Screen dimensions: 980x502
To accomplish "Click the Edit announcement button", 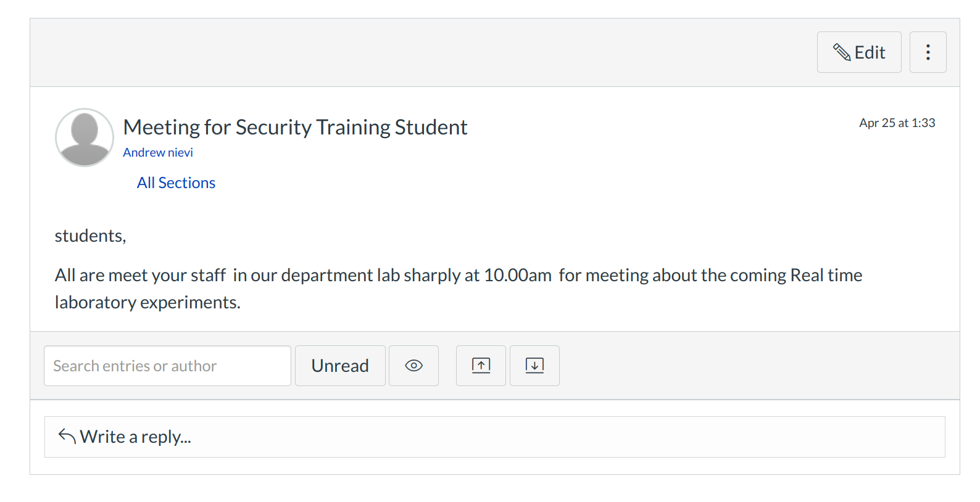I will point(858,52).
